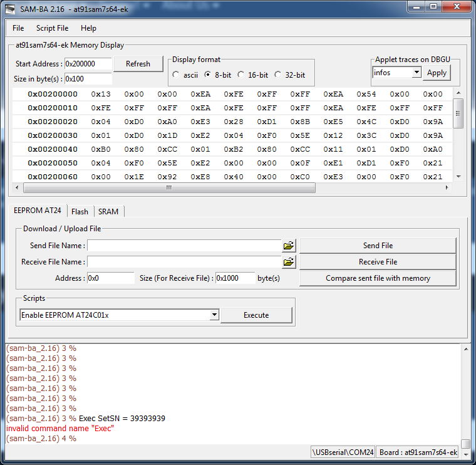Click the Refresh button
476x465 pixels.
138,64
